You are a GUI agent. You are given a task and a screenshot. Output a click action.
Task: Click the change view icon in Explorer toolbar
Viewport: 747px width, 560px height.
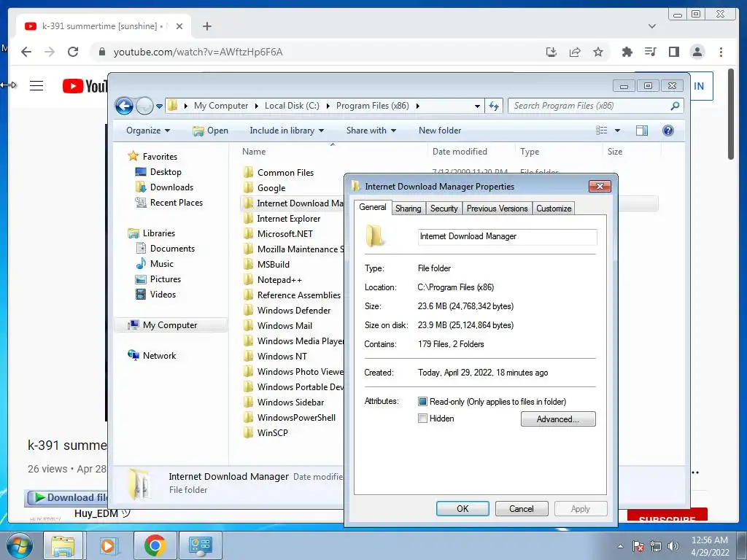pyautogui.click(x=602, y=131)
